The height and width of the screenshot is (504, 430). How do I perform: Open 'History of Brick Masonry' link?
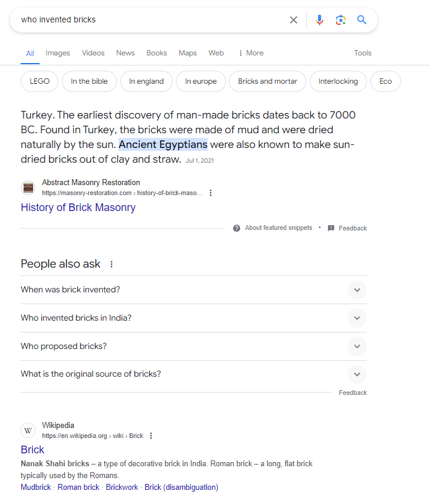coord(78,207)
